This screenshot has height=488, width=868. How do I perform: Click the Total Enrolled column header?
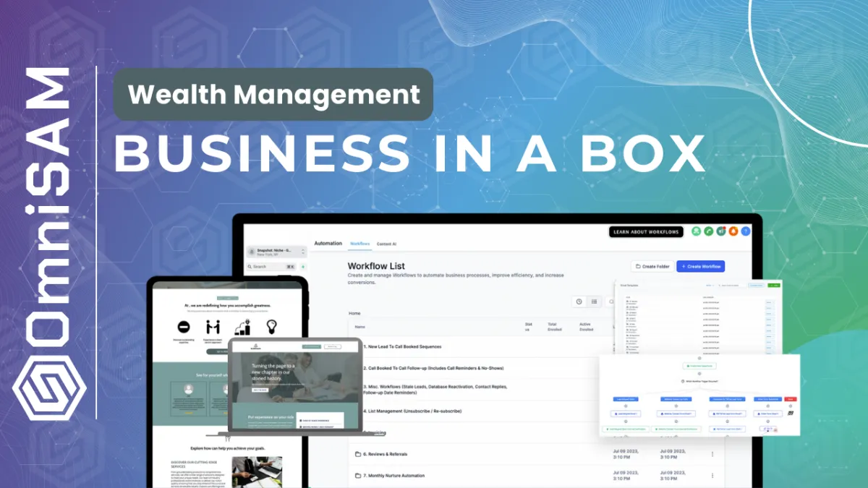pos(555,327)
